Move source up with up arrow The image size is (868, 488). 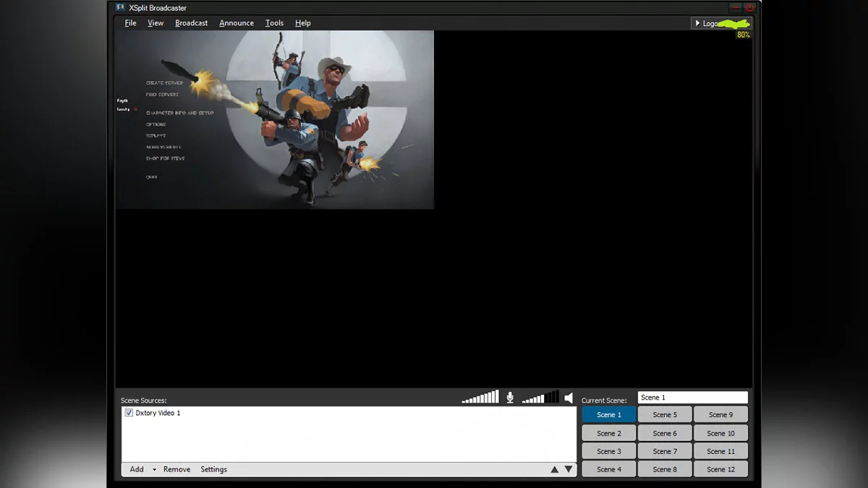555,469
